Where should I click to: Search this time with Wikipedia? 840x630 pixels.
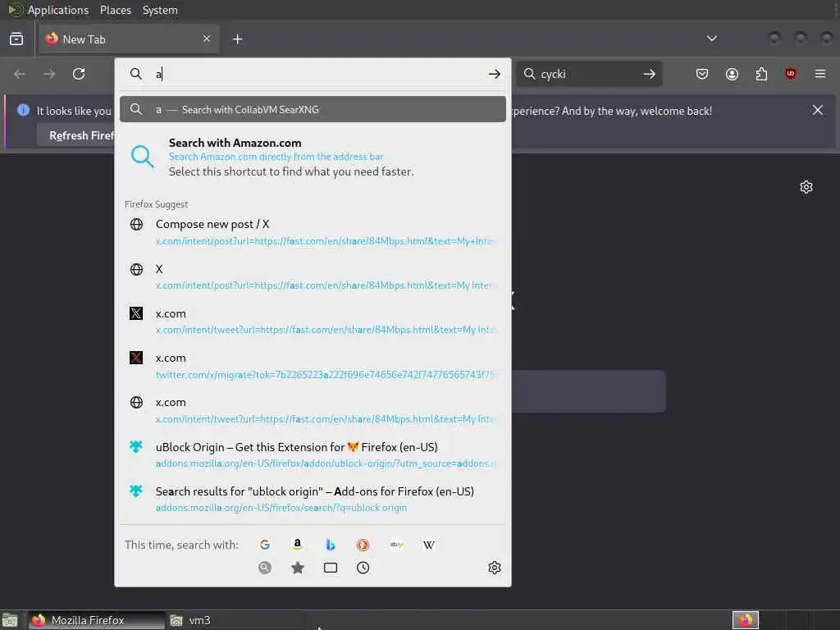pyautogui.click(x=428, y=545)
